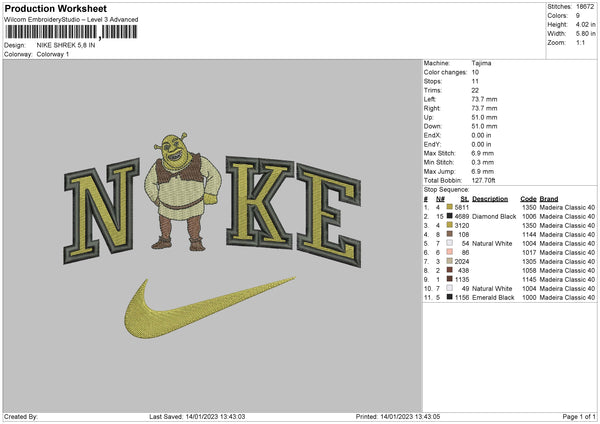Select the 'Right:' measurement label
Viewport: 600px width, 424px height.
(x=432, y=108)
